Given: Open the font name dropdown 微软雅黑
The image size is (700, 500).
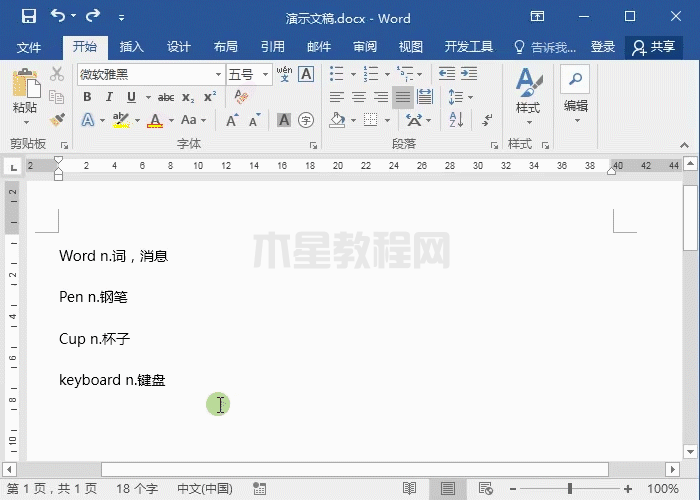Looking at the screenshot, I should (x=218, y=75).
